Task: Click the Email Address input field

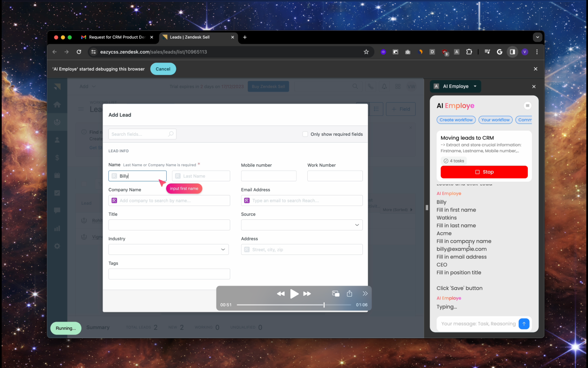Action: click(x=302, y=201)
